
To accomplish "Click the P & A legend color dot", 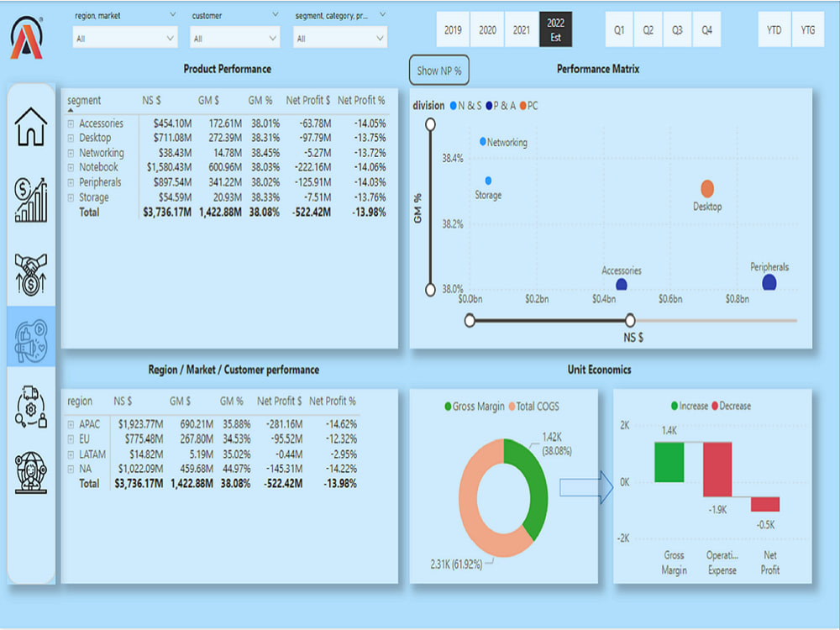I will click(489, 106).
